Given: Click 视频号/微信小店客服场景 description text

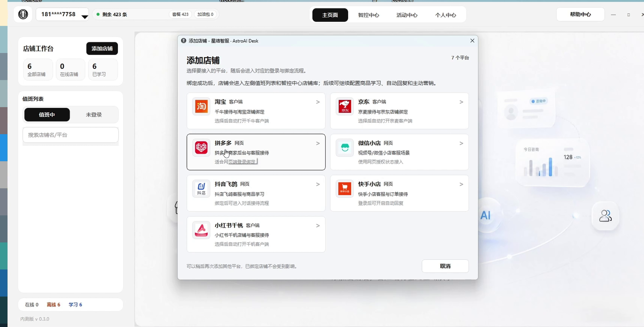Looking at the screenshot, I should point(384,153).
